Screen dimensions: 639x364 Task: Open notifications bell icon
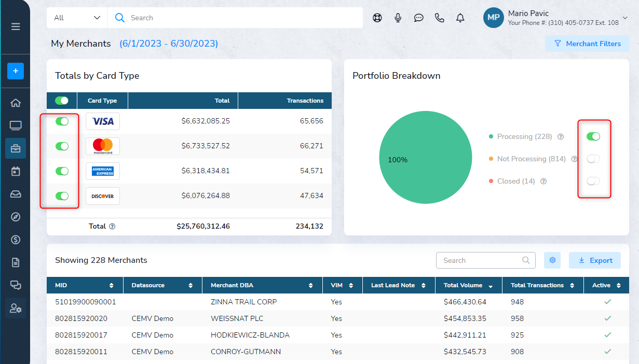click(460, 18)
